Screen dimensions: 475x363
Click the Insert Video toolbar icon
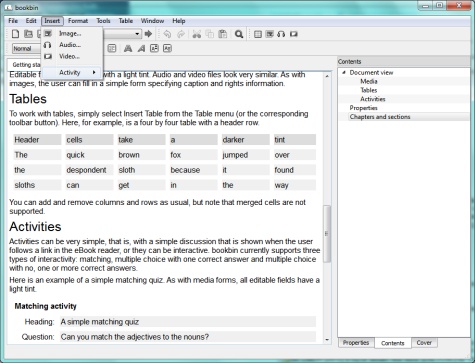[294, 34]
